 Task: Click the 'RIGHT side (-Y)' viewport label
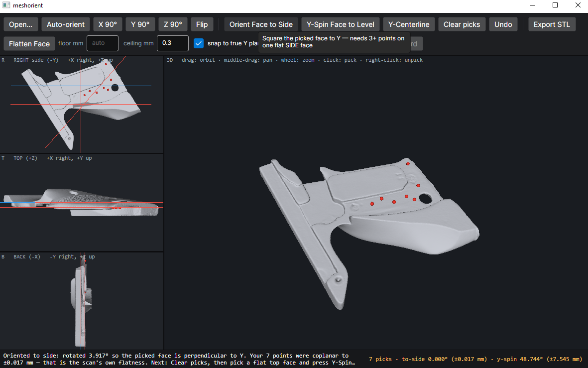36,60
